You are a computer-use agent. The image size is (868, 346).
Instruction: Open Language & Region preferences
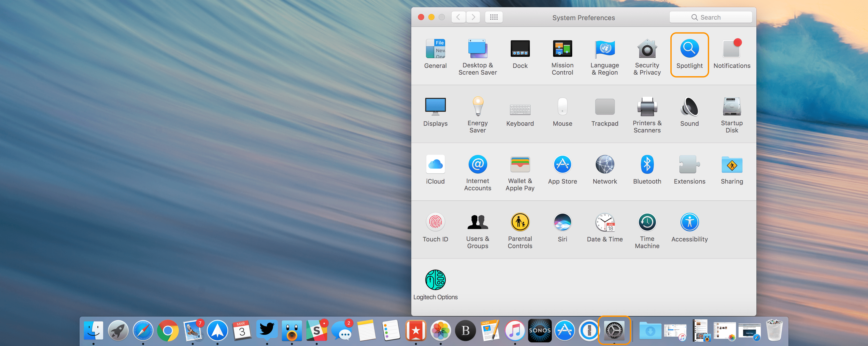605,48
